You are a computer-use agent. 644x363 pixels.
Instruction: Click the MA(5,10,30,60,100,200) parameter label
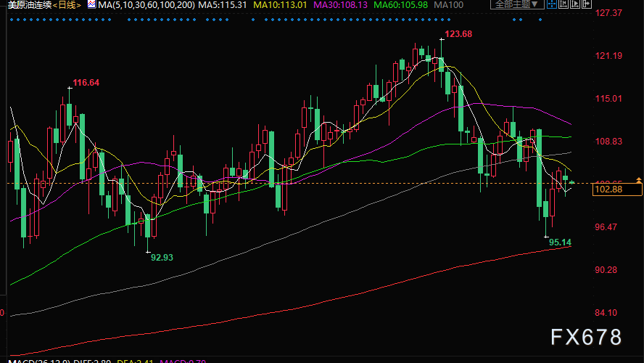(x=146, y=5)
